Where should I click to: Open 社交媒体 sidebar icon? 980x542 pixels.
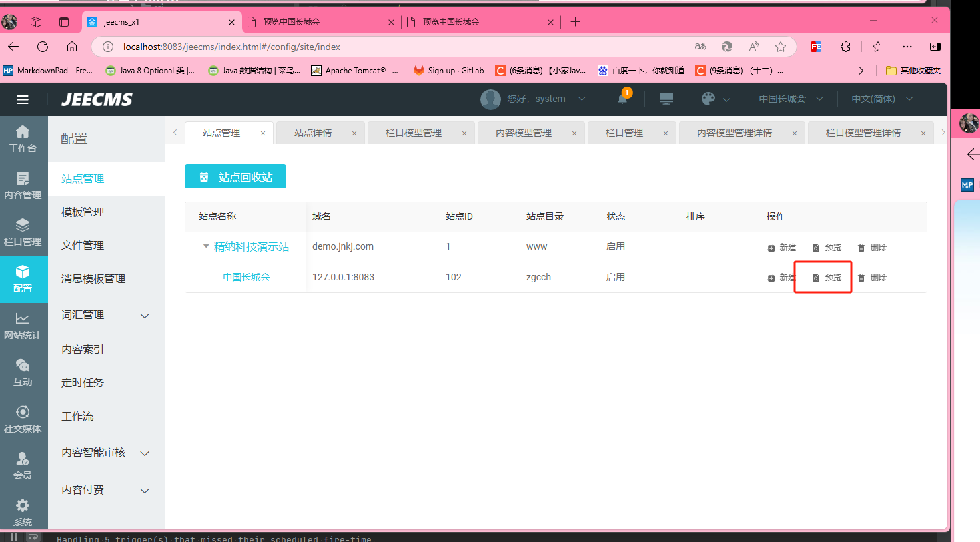pyautogui.click(x=23, y=419)
